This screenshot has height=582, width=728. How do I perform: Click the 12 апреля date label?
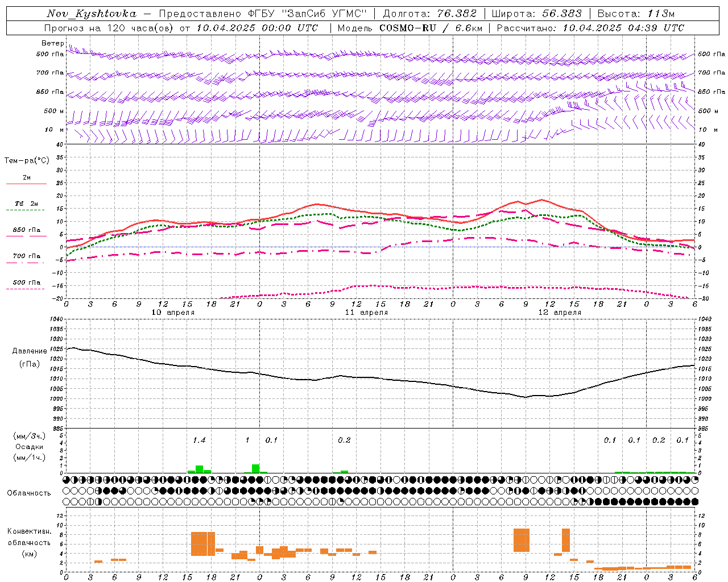coord(560,313)
